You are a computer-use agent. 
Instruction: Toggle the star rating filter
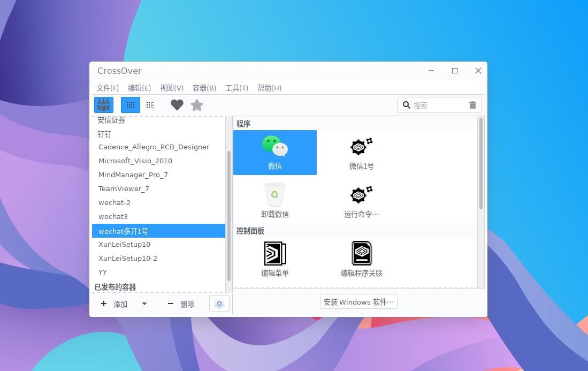tap(197, 104)
